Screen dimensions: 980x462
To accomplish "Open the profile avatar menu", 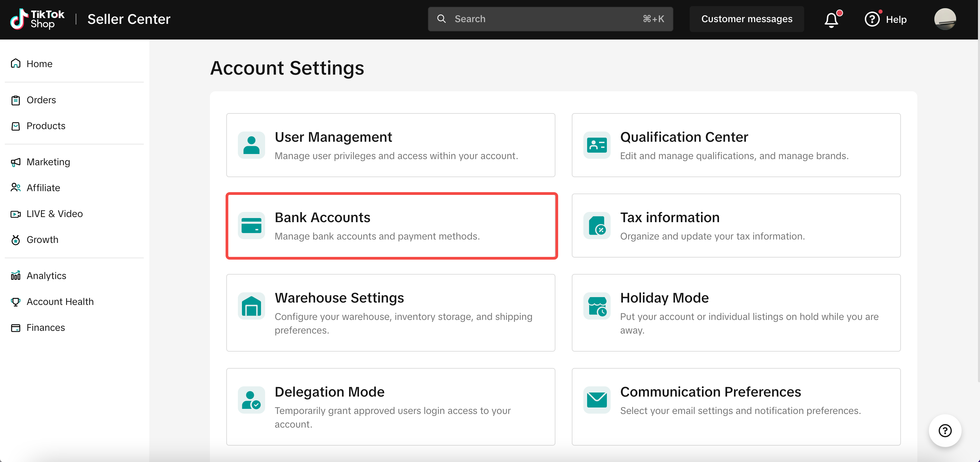I will click(x=945, y=19).
